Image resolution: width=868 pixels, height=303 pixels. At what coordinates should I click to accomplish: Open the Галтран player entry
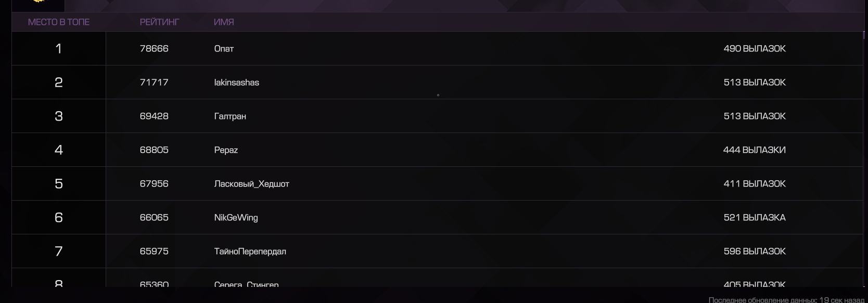click(230, 116)
